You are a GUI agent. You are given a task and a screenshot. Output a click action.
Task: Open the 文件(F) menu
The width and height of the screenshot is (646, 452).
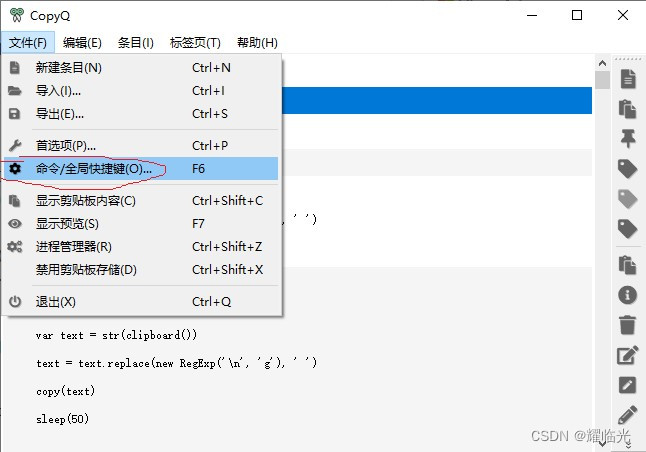pos(28,42)
